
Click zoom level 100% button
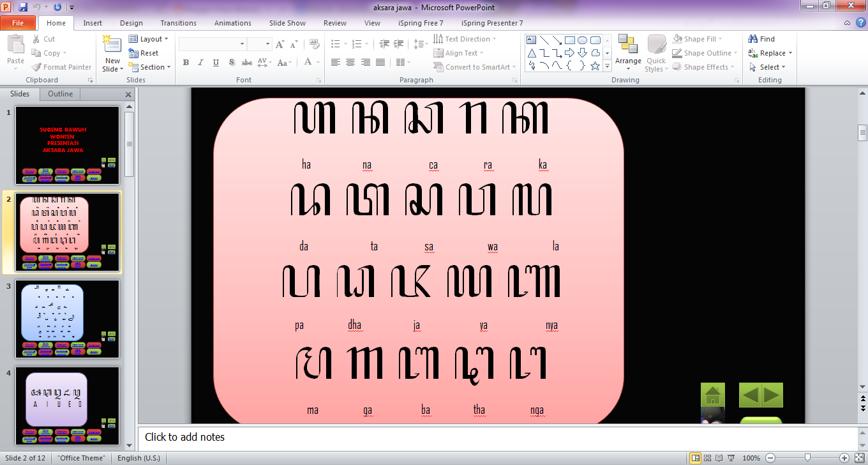click(x=751, y=458)
